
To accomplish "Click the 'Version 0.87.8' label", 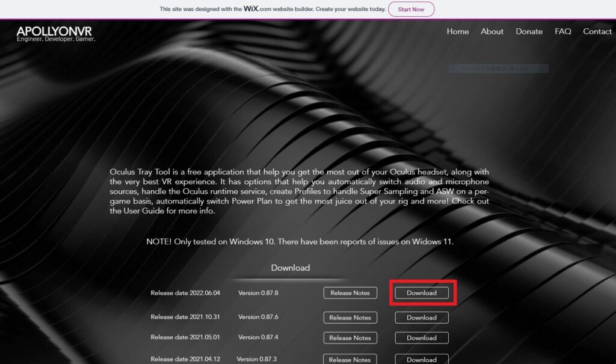I will [258, 293].
